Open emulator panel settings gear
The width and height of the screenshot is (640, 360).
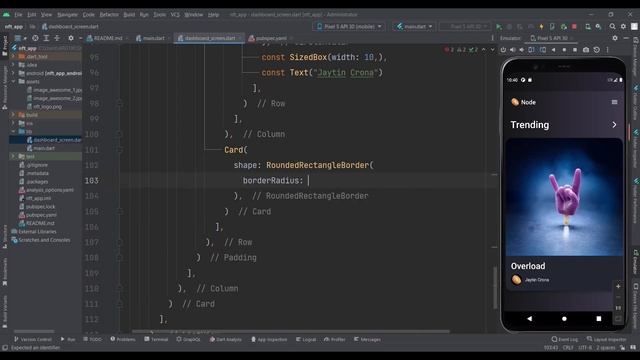[x=615, y=38]
